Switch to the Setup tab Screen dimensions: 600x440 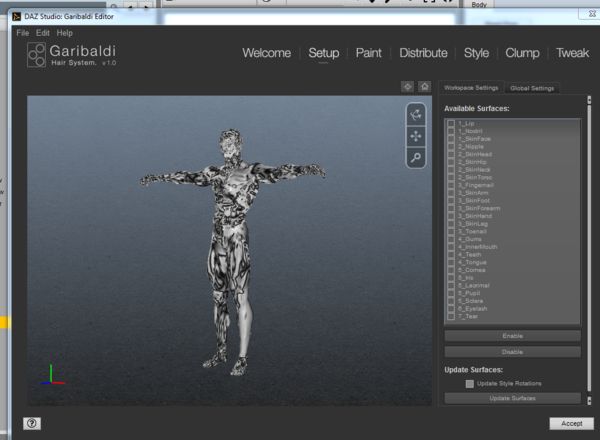click(324, 53)
